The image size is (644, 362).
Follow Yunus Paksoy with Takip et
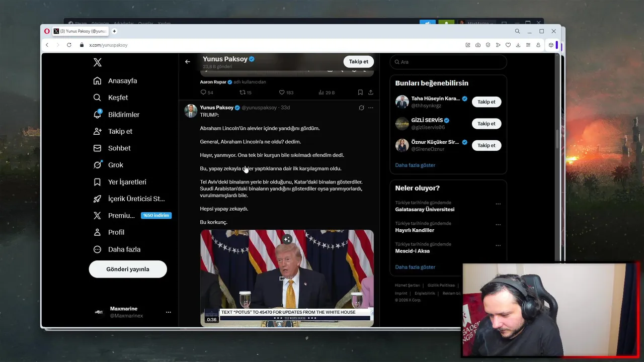[x=359, y=61]
